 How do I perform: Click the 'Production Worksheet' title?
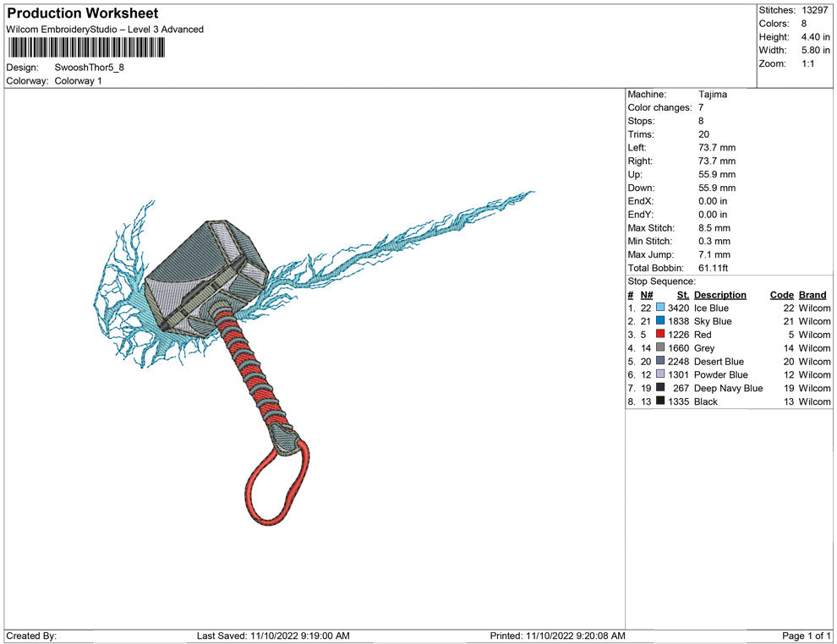point(83,14)
